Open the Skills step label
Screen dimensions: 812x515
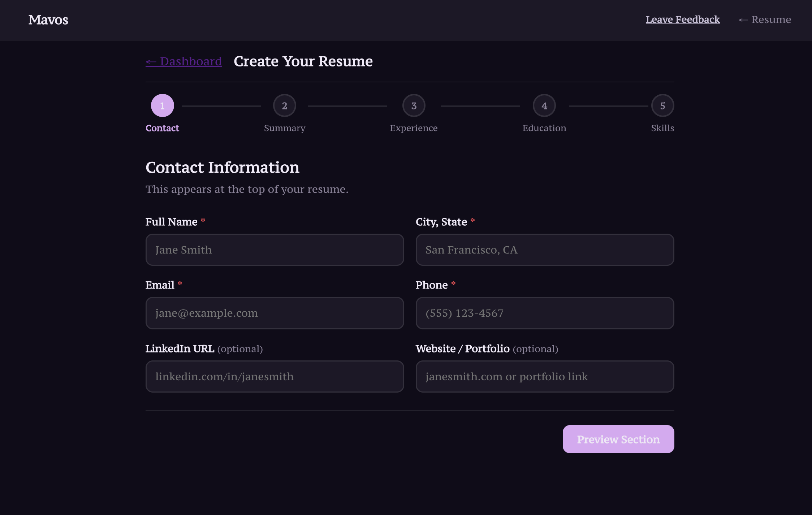click(662, 128)
